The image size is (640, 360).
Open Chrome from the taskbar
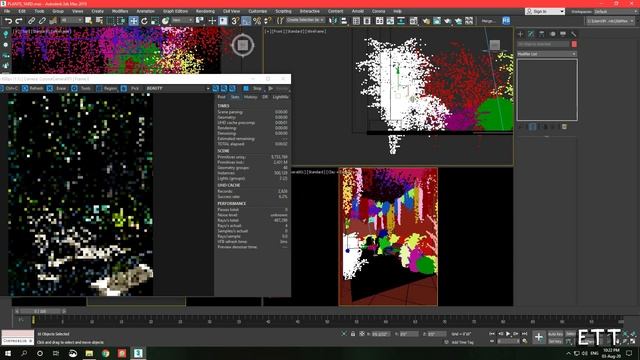(106, 353)
